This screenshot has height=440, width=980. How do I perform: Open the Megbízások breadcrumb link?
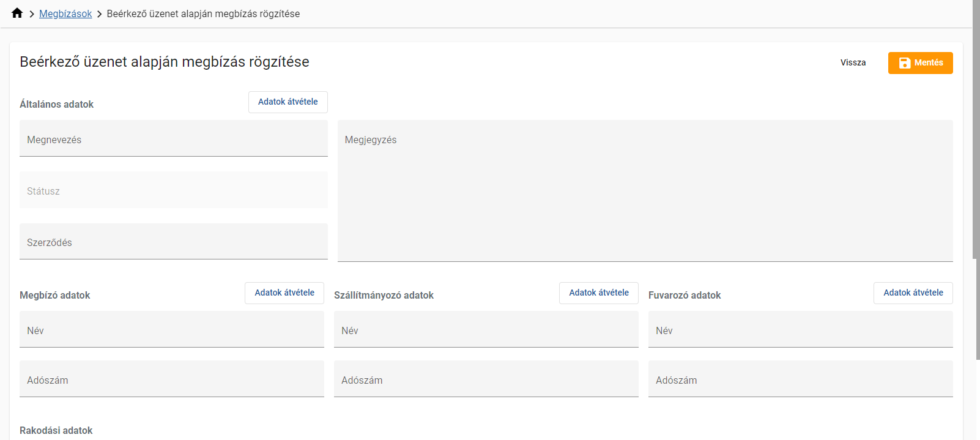(65, 13)
